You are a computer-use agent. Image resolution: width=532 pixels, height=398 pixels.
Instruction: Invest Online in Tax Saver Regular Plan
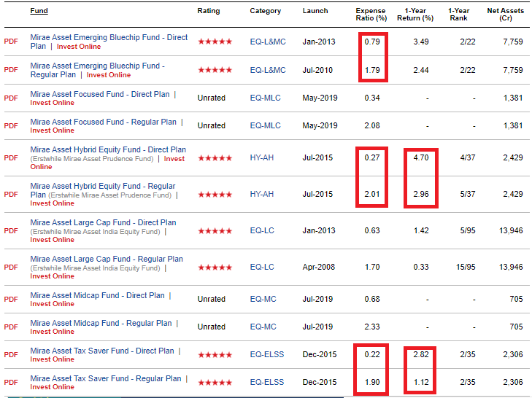[x=53, y=387]
